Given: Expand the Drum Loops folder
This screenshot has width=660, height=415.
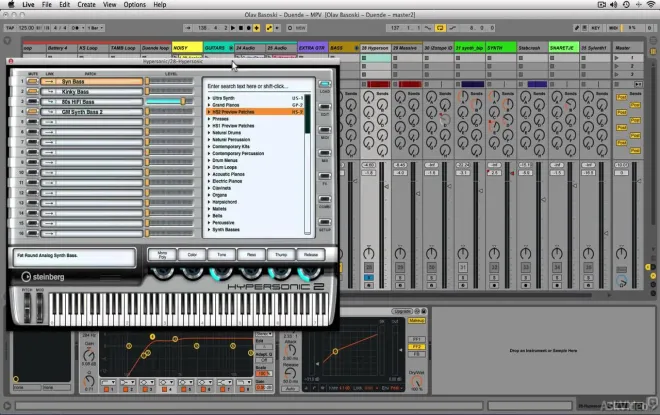Looking at the screenshot, I should pos(209,167).
